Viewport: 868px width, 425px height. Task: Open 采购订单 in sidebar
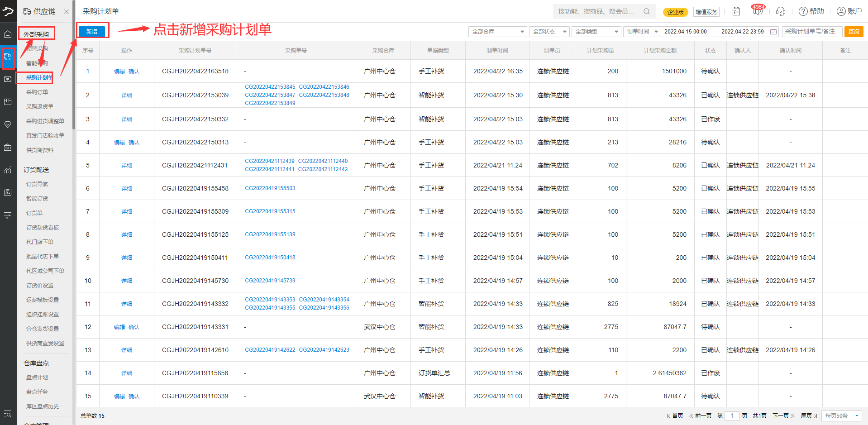pyautogui.click(x=37, y=92)
